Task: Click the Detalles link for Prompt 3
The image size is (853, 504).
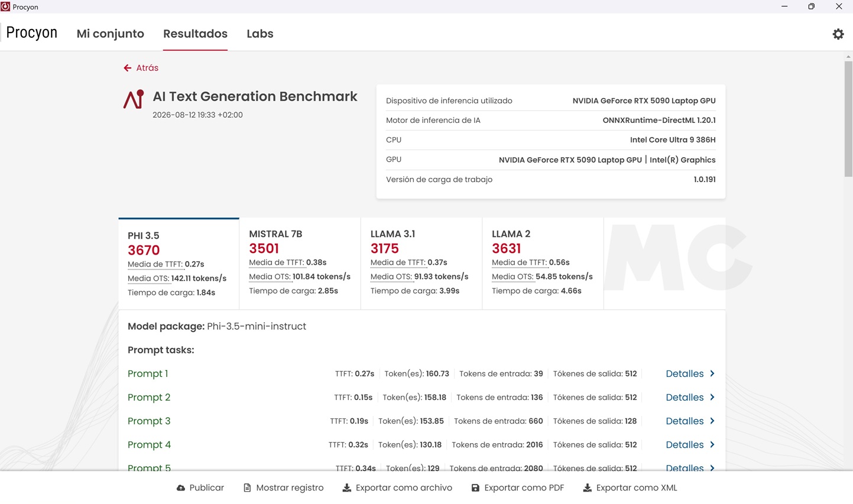Action: point(685,421)
